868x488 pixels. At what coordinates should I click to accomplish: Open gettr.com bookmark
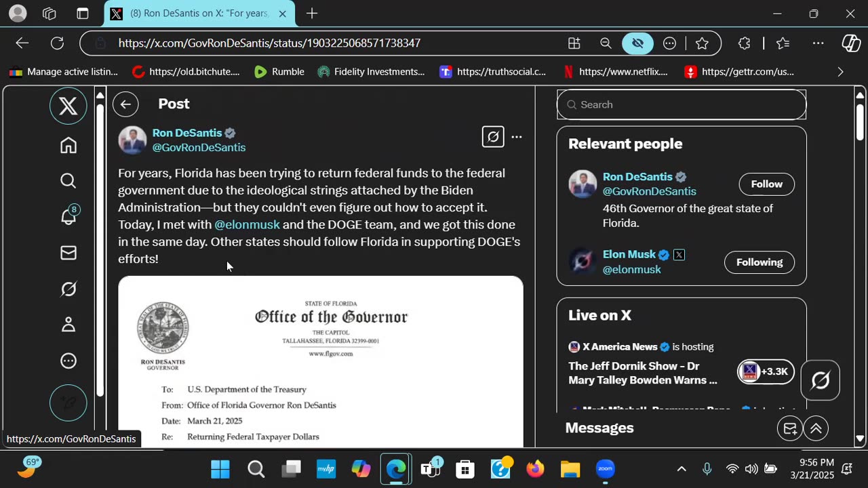[739, 72]
